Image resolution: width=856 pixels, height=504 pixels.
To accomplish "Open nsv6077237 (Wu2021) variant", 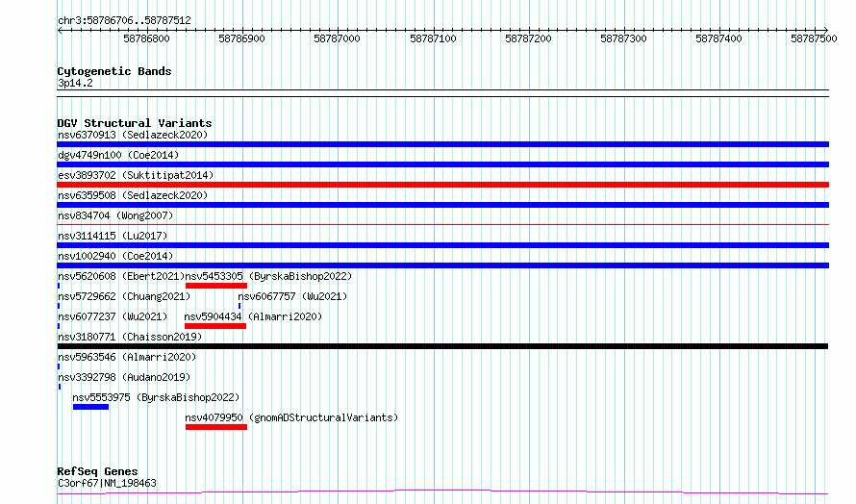I will (x=113, y=316).
